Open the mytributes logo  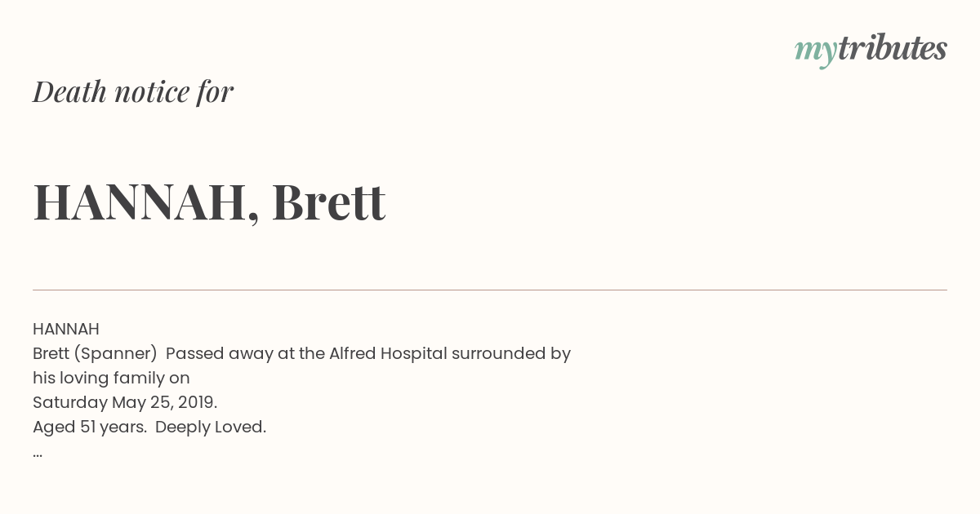coord(871,50)
